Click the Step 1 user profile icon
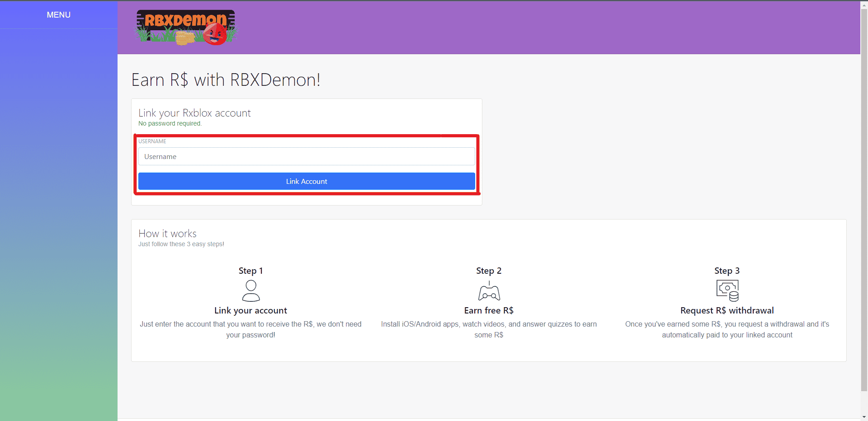Image resolution: width=868 pixels, height=421 pixels. pyautogui.click(x=251, y=290)
